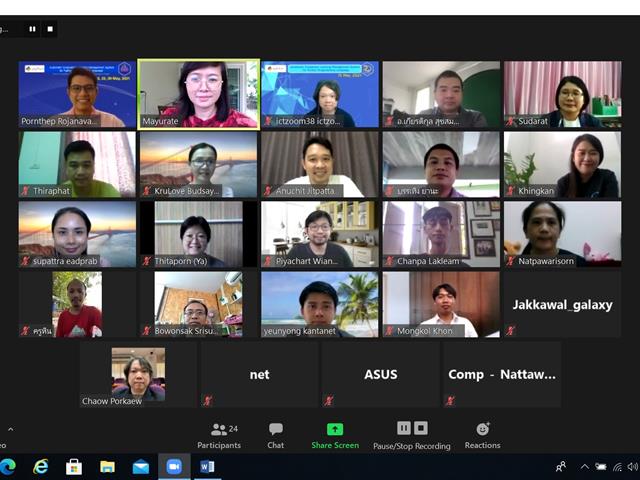Click the green Share Screen icon

coord(335,429)
